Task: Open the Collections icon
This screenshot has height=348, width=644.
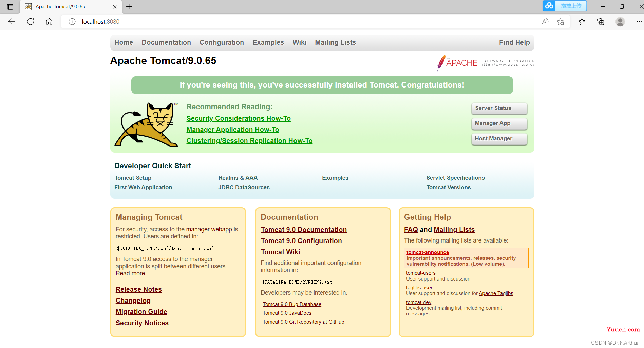Action: coord(601,22)
